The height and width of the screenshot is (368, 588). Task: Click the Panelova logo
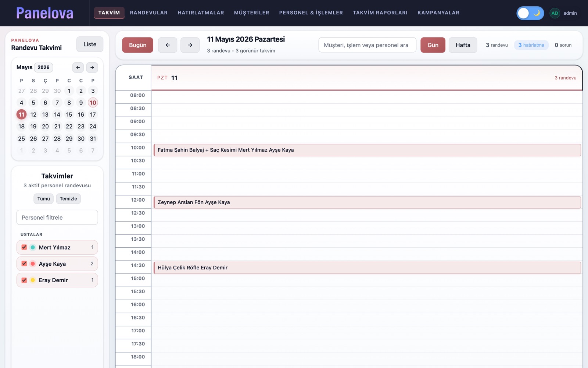(44, 13)
